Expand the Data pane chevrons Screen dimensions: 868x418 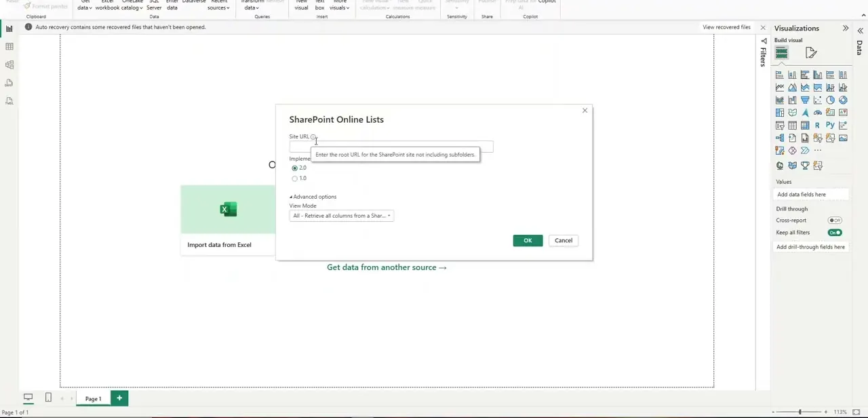tap(861, 31)
